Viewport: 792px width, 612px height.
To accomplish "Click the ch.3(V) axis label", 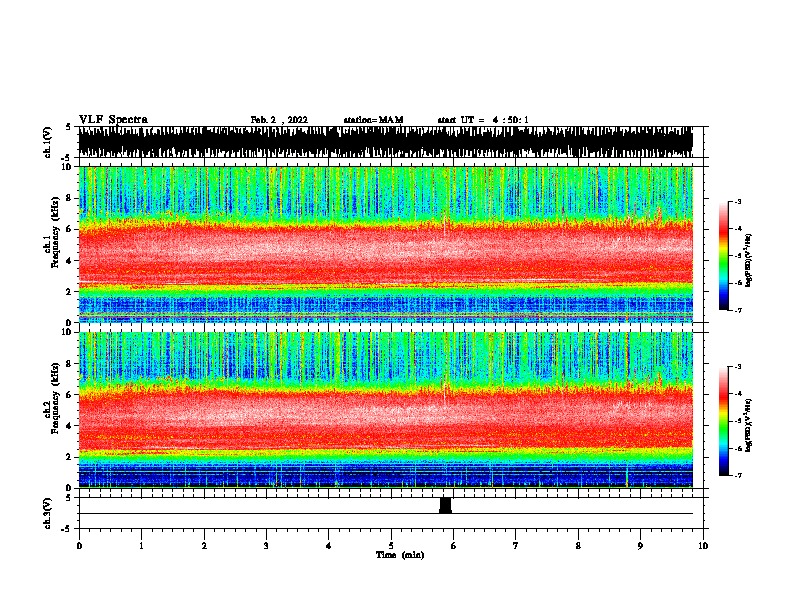I will click(x=47, y=513).
